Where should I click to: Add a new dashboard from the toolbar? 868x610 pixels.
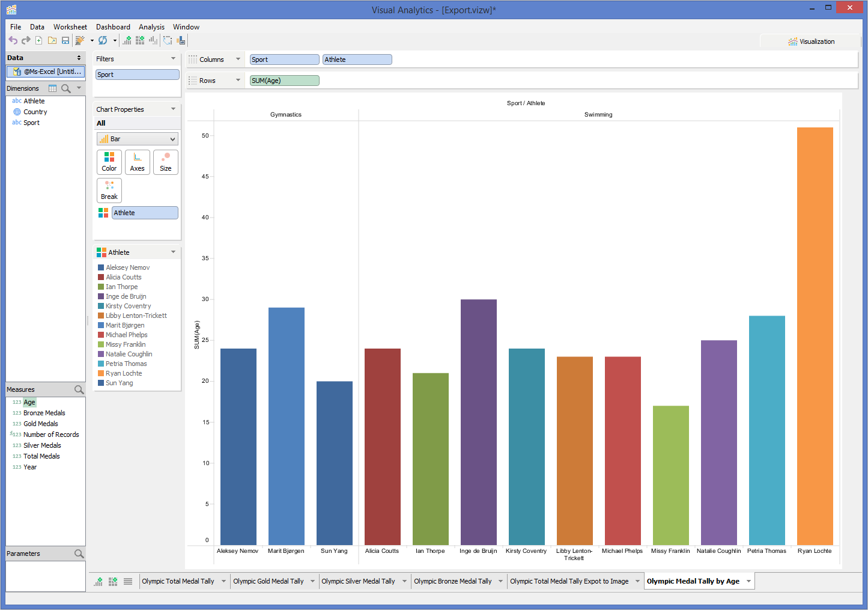[140, 40]
